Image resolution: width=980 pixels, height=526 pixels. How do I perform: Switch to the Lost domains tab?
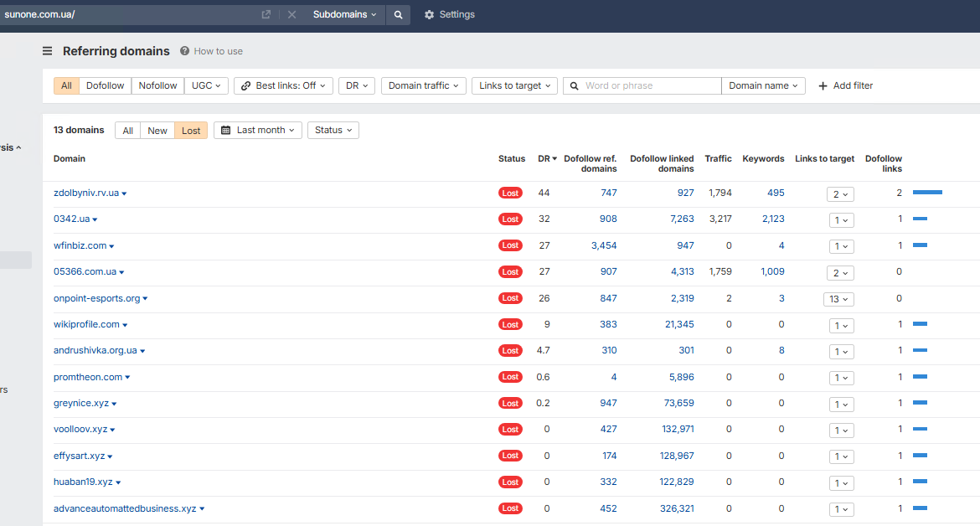[x=191, y=131]
